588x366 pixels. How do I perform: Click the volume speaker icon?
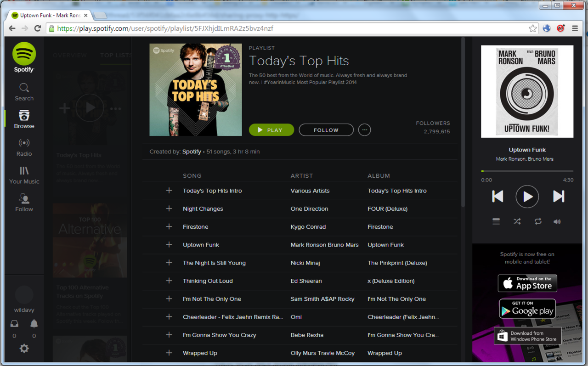click(x=557, y=221)
